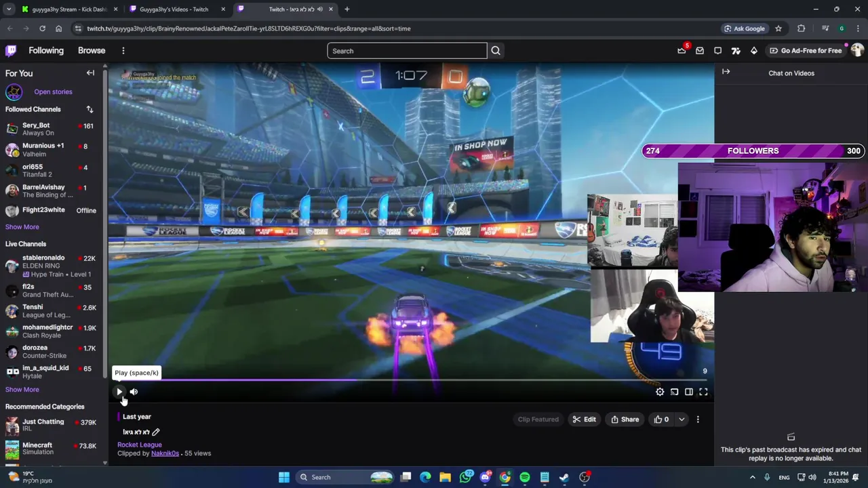Like the clip with thumbs up
The image size is (868, 488).
pos(661,420)
